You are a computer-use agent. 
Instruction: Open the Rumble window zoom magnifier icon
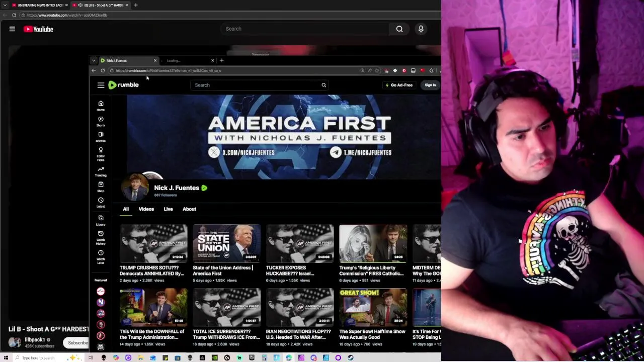[x=362, y=70]
